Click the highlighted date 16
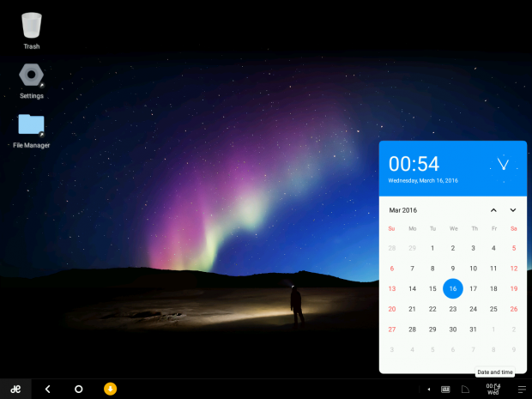 452,288
